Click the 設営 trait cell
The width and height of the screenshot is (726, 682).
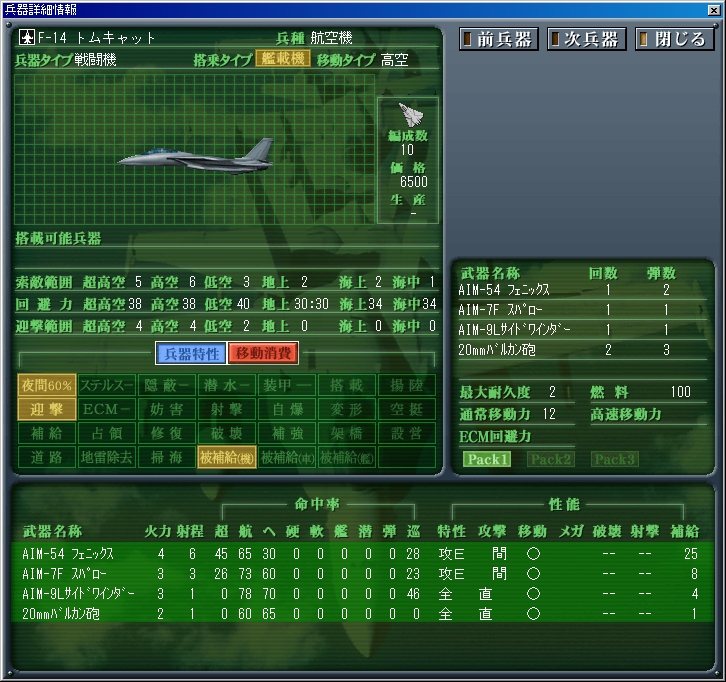point(407,433)
